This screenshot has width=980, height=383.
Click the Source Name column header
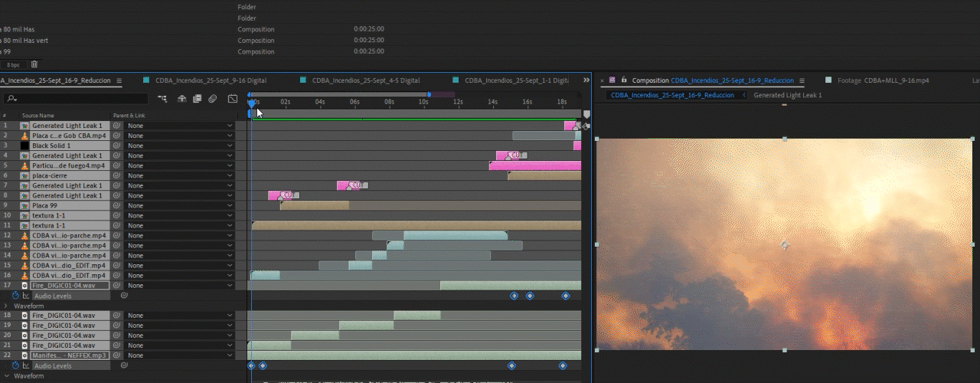[x=38, y=116]
